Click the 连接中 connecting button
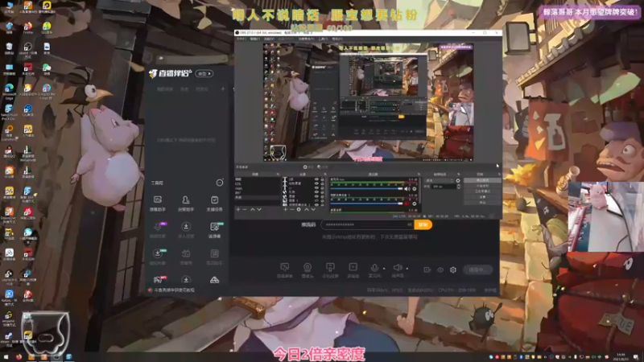This screenshot has width=644, height=362. [477, 269]
